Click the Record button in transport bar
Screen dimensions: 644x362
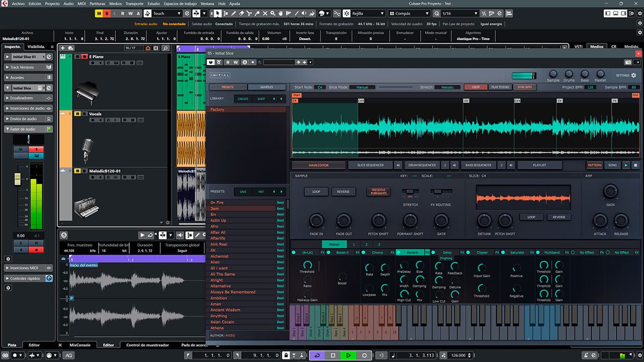coord(364,355)
